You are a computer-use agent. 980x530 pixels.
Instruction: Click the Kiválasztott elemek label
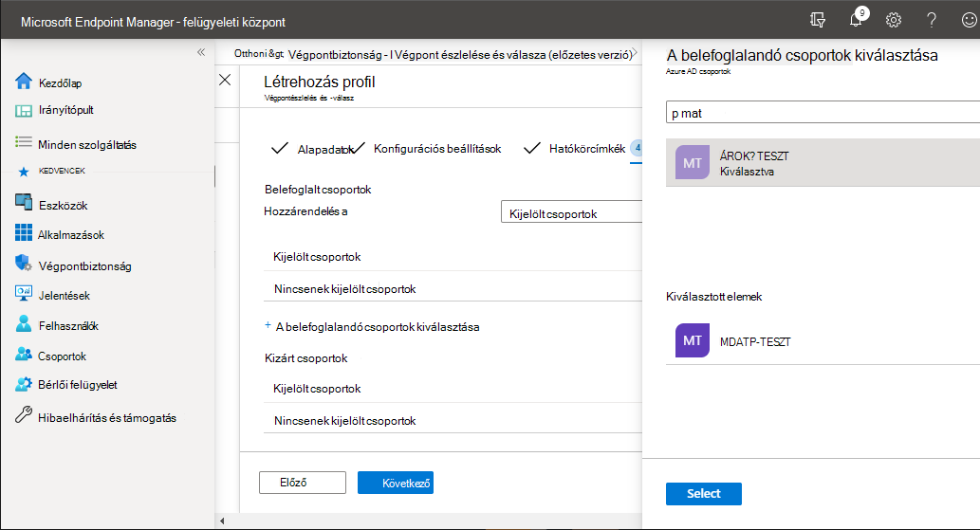pos(713,297)
